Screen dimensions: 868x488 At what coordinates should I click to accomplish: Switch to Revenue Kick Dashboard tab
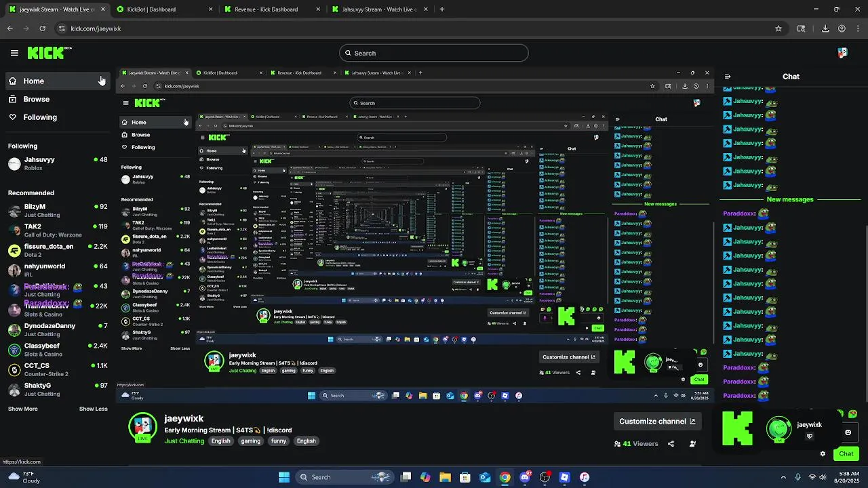271,9
